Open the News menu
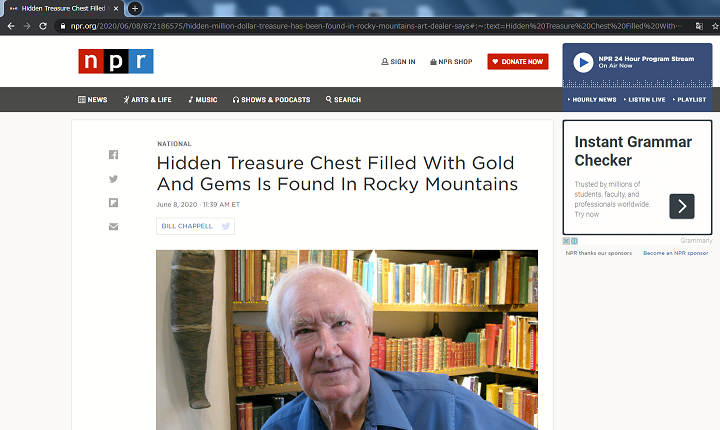 [x=93, y=100]
